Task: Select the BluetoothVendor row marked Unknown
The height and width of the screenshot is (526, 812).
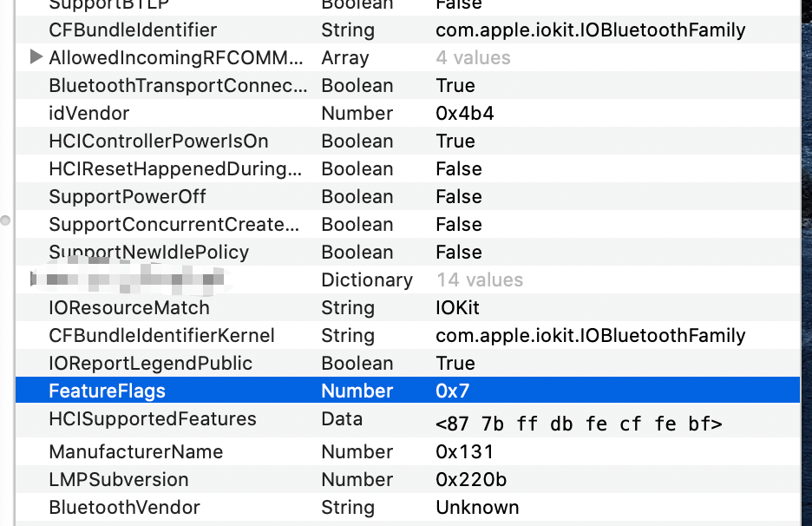Action: point(130,507)
